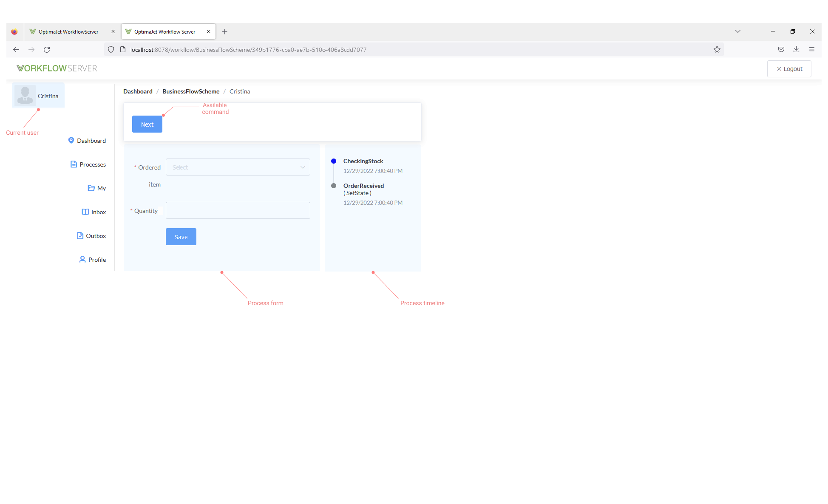Click the Save button
The width and height of the screenshot is (828, 504).
(181, 237)
